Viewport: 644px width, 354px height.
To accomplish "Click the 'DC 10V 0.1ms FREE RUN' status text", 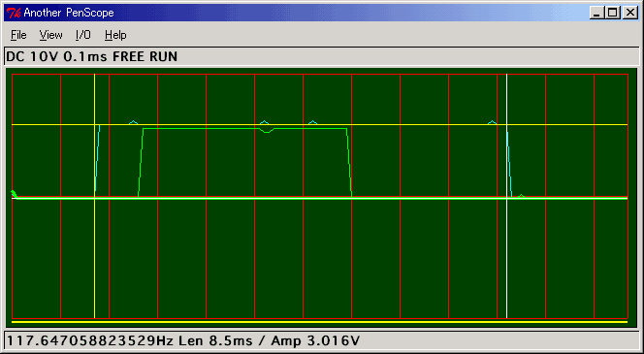I will pos(92,56).
